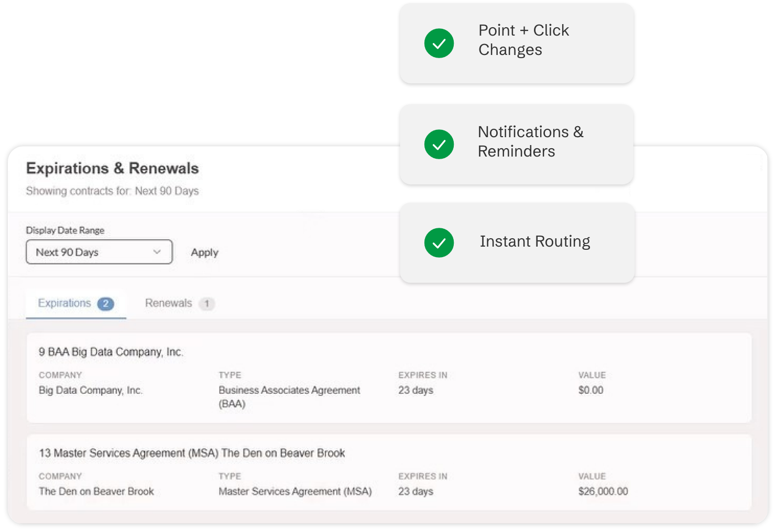Click the green checkmark beside Point + Click Changes
This screenshot has width=776, height=532.
pyautogui.click(x=439, y=43)
